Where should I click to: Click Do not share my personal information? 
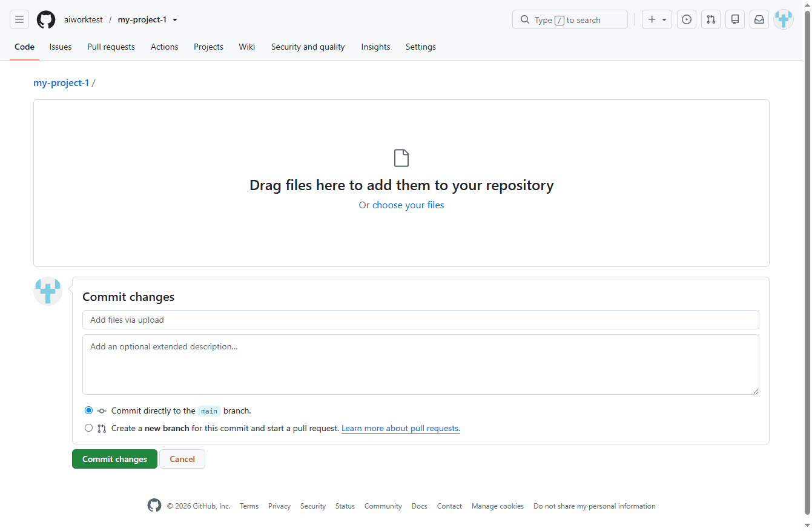(595, 506)
